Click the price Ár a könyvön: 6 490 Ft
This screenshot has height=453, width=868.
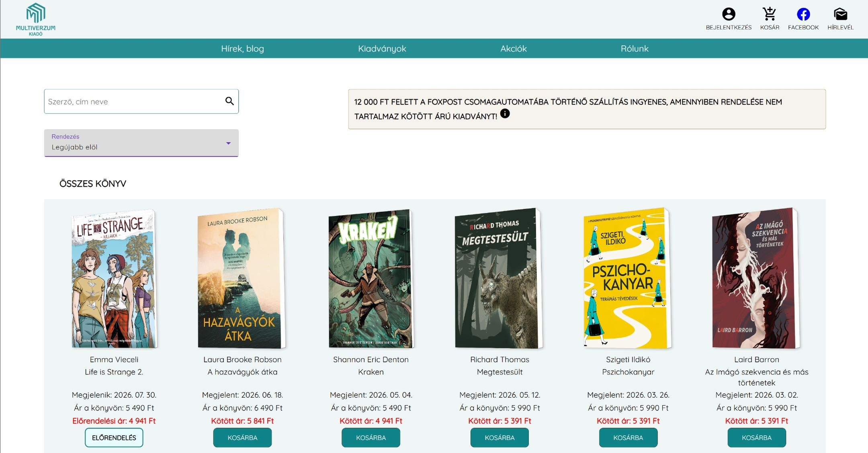(242, 408)
